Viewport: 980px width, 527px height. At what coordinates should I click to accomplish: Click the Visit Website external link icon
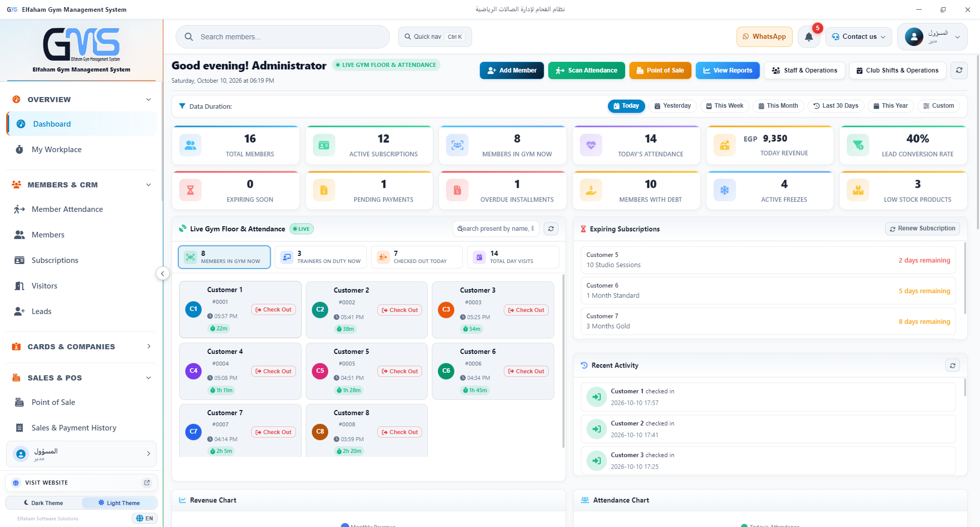[x=147, y=483]
